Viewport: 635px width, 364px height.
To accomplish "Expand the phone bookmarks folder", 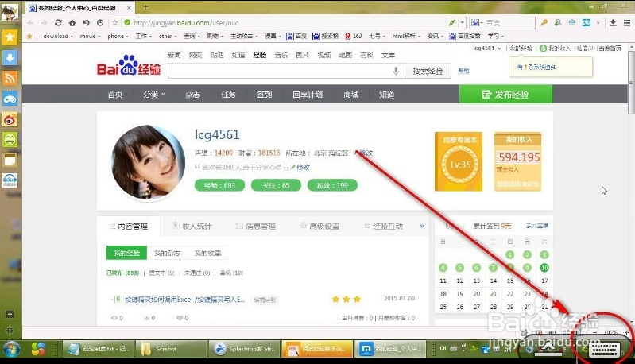I will pos(118,36).
